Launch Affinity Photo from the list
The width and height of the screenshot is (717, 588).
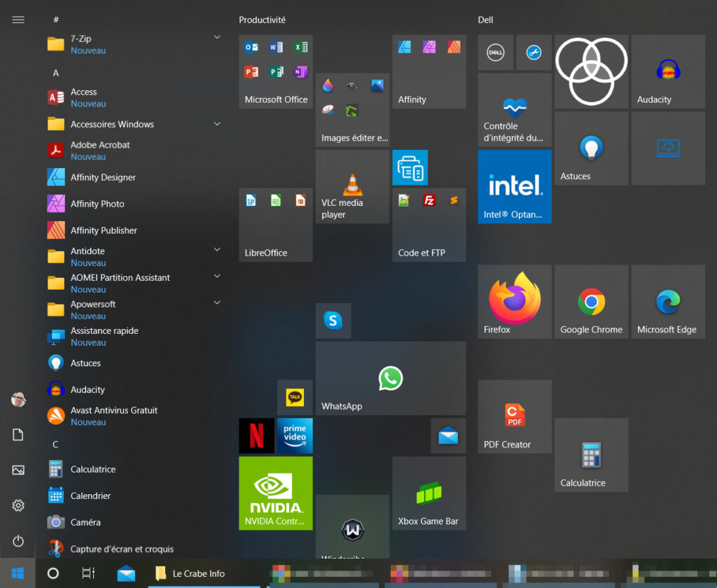(x=134, y=204)
